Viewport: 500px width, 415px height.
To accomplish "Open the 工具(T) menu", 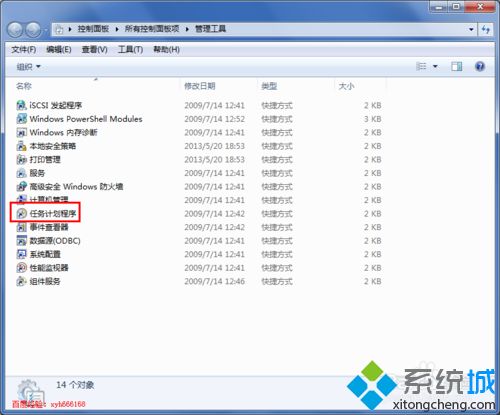I will coord(130,50).
